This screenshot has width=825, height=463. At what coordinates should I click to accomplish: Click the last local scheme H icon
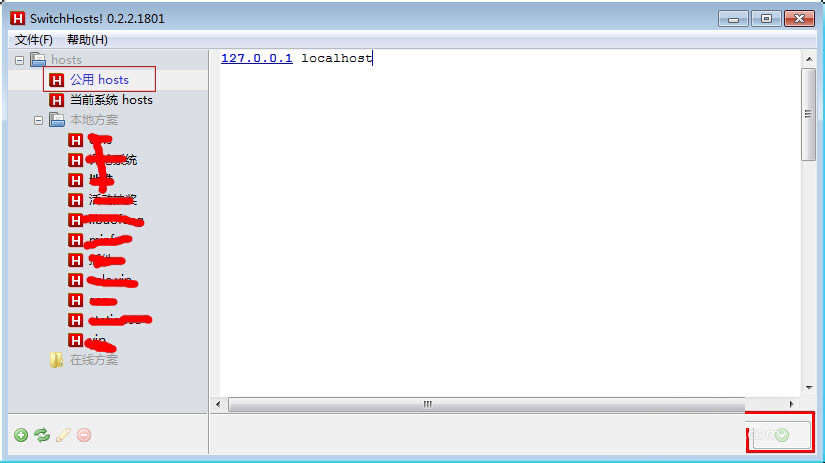[75, 340]
